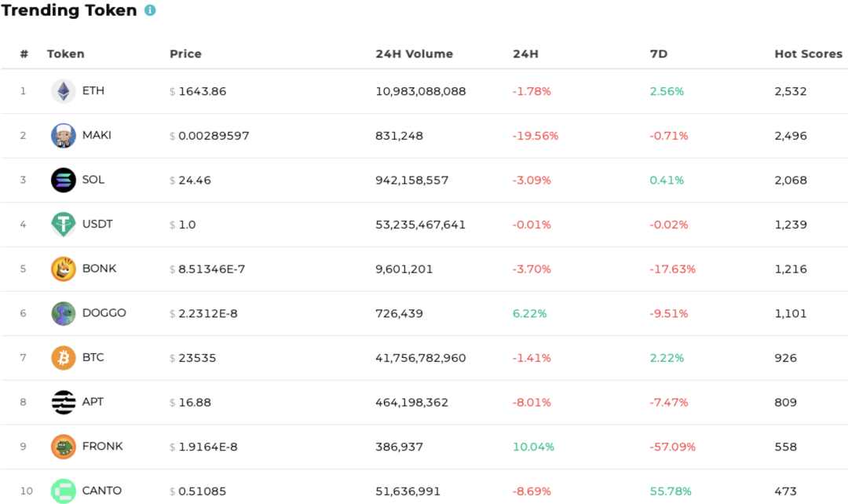
Task: Sort by the 24H change column header
Action: click(525, 53)
